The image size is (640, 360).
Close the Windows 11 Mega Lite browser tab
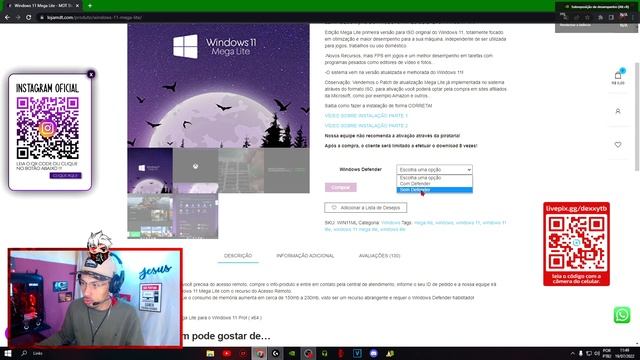pyautogui.click(x=77, y=6)
